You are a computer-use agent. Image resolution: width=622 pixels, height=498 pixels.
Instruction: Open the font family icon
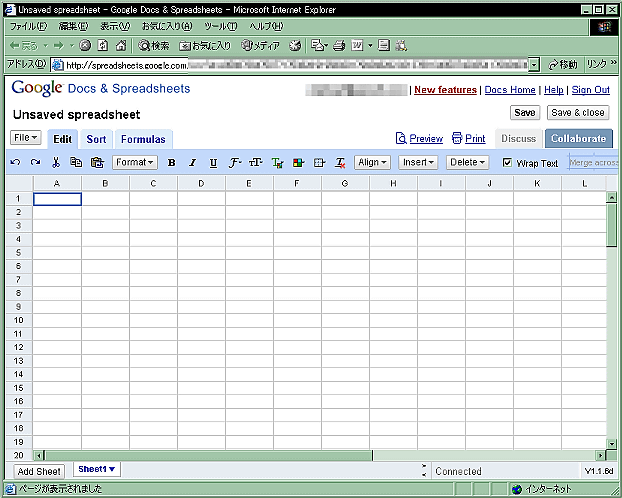[x=234, y=163]
